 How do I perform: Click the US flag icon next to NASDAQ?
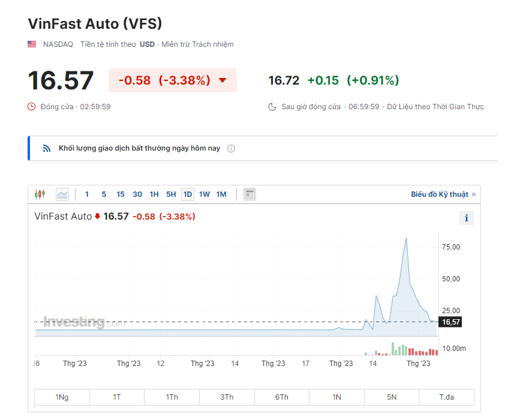point(32,44)
